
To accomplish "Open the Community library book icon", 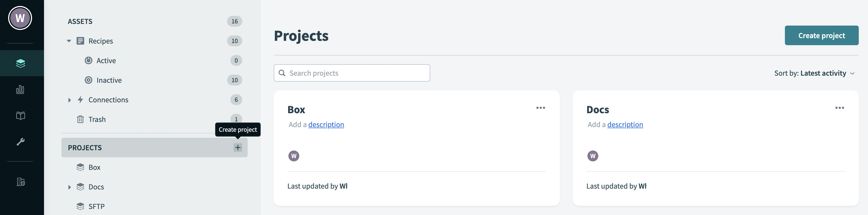I will (20, 116).
